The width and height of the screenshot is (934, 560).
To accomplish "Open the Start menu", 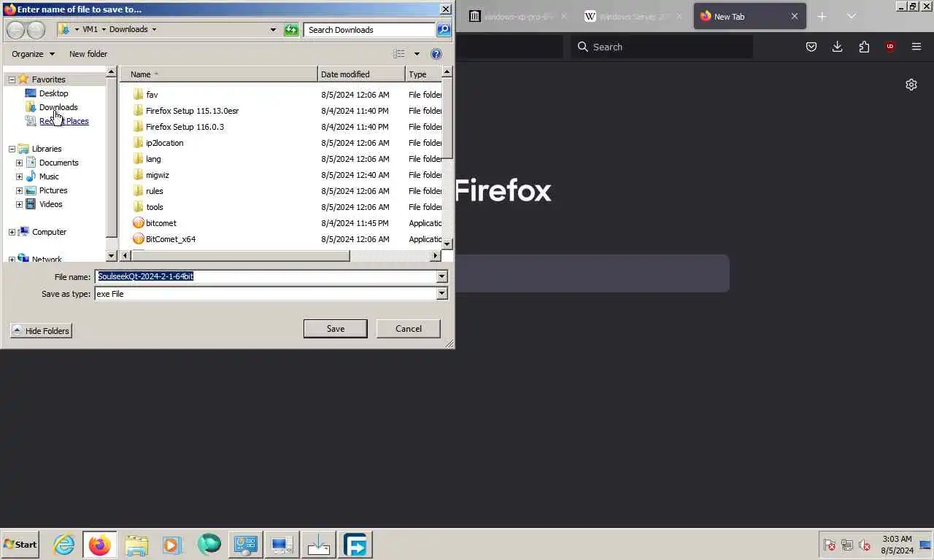I will 20,545.
